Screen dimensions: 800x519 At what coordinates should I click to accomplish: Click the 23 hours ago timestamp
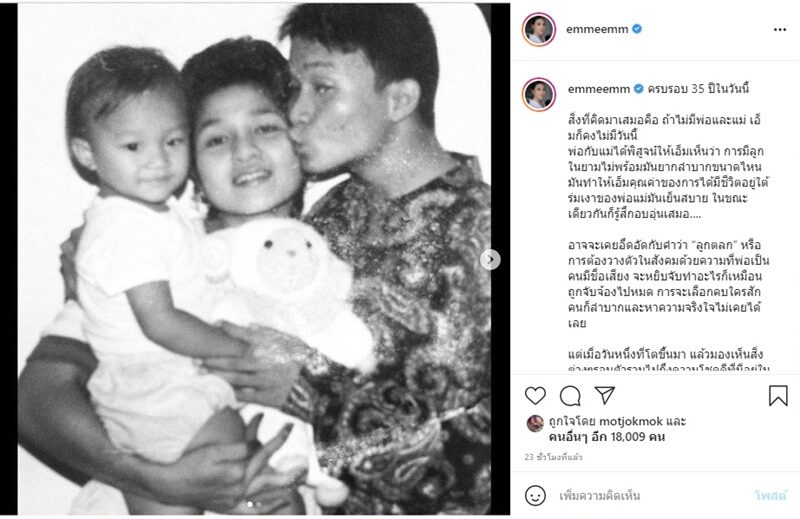554,457
